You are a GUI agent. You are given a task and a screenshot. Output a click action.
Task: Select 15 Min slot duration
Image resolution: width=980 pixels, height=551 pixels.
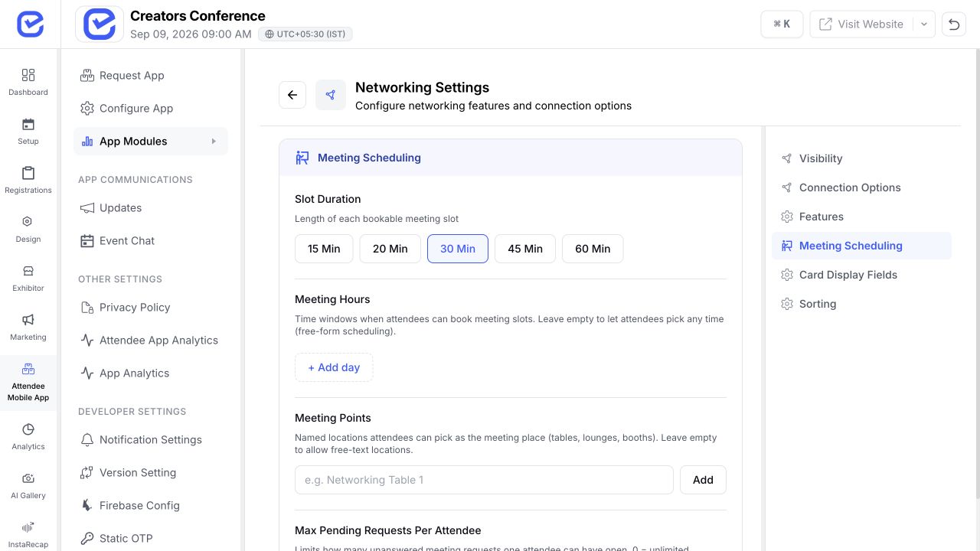[324, 249]
